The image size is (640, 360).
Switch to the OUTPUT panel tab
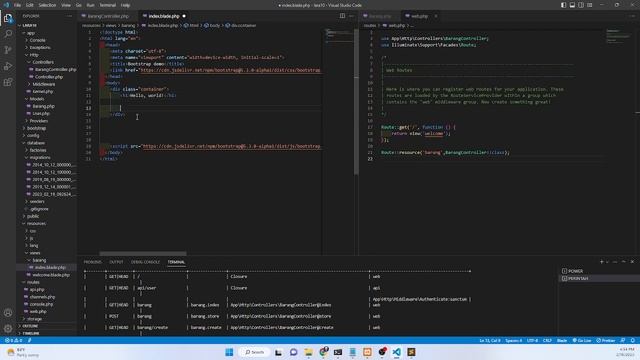pyautogui.click(x=116, y=262)
